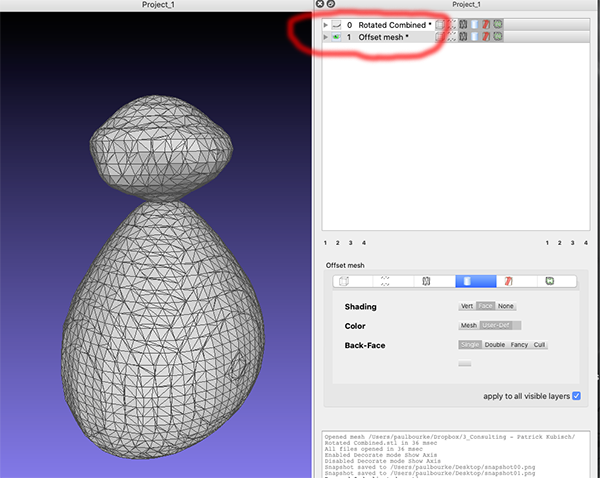Click 'Snapshot saved to' snapshot00.png log line
Screen dimensions: 600x478
[x=430, y=467]
